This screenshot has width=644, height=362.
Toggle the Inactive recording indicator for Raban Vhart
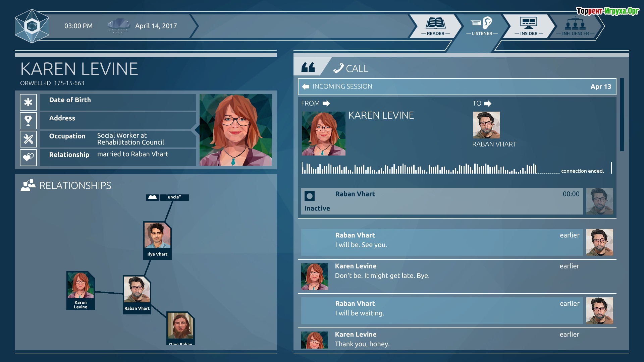(310, 196)
